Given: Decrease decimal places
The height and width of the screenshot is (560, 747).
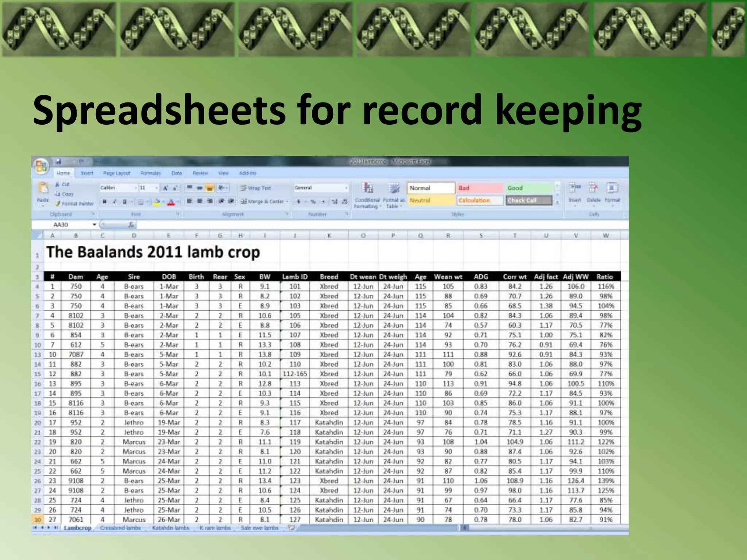Looking at the screenshot, I should 345,202.
